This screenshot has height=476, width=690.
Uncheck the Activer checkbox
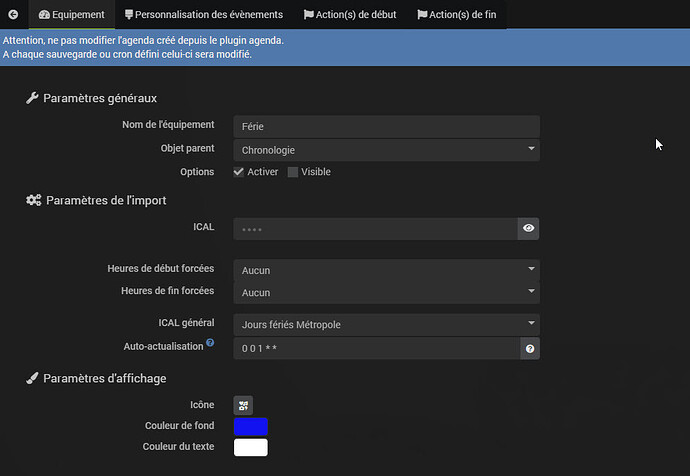(239, 172)
